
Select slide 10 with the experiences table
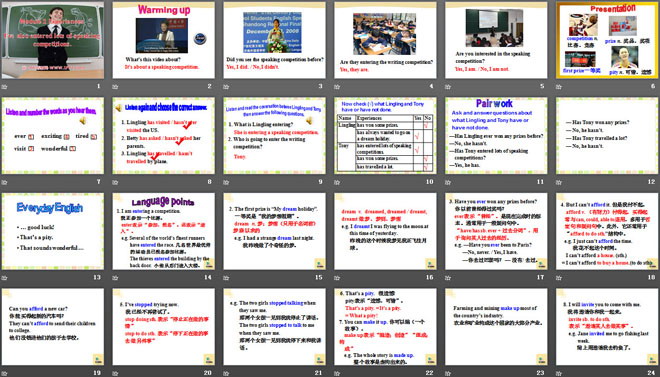click(385, 135)
